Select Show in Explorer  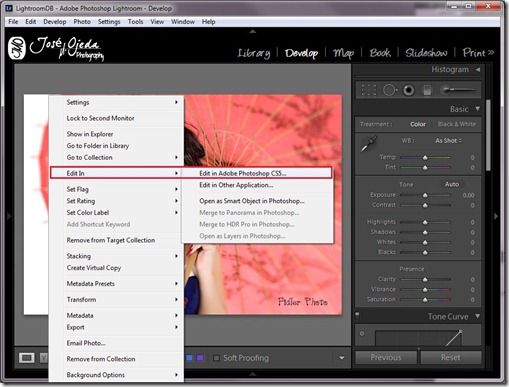coord(116,134)
